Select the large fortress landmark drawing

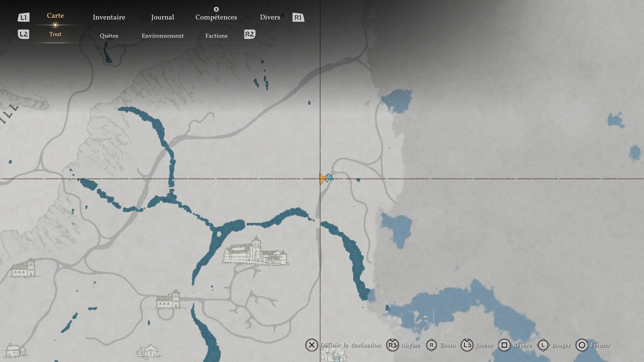click(x=255, y=251)
